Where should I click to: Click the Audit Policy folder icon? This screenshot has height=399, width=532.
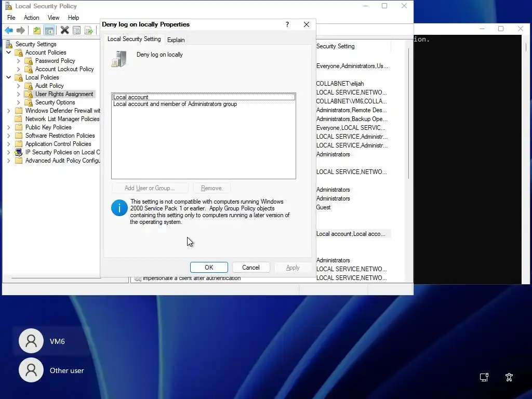coord(29,86)
